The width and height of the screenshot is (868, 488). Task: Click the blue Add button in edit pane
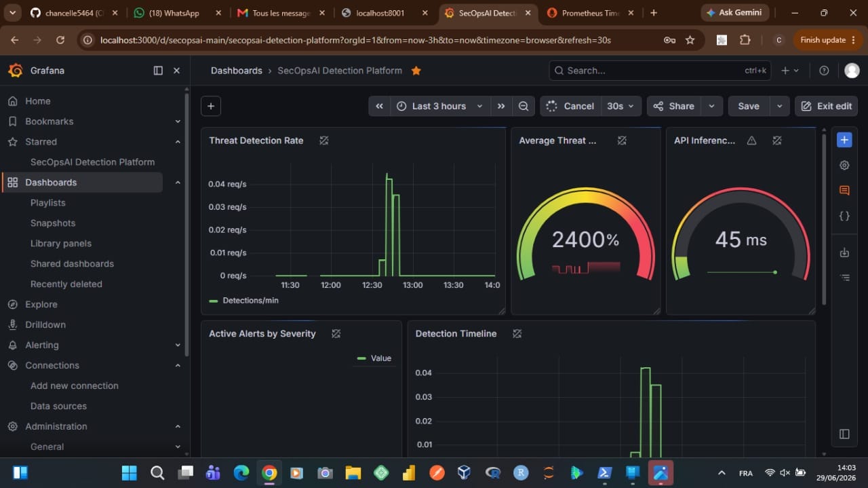(x=844, y=140)
